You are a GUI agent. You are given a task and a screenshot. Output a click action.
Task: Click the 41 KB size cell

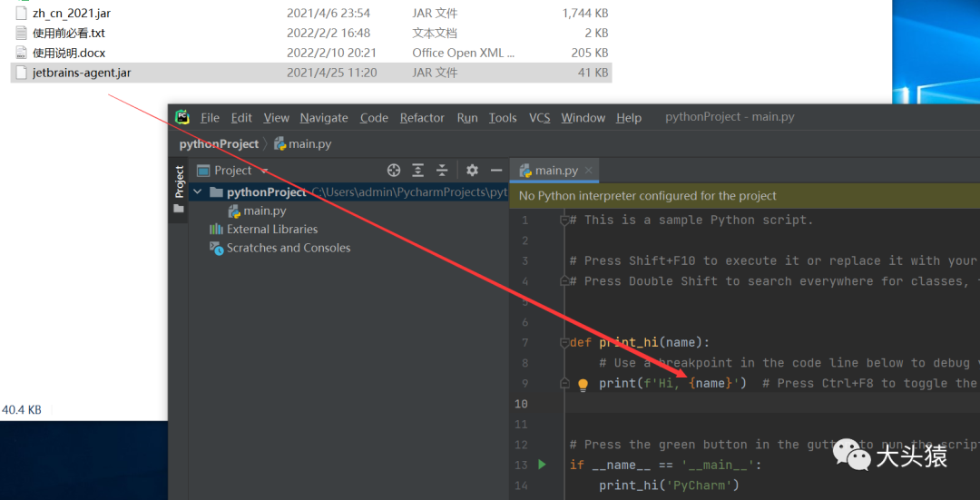pos(593,73)
